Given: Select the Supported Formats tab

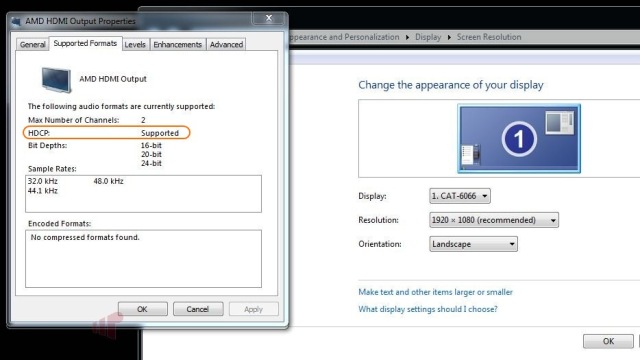Looking at the screenshot, I should (85, 43).
